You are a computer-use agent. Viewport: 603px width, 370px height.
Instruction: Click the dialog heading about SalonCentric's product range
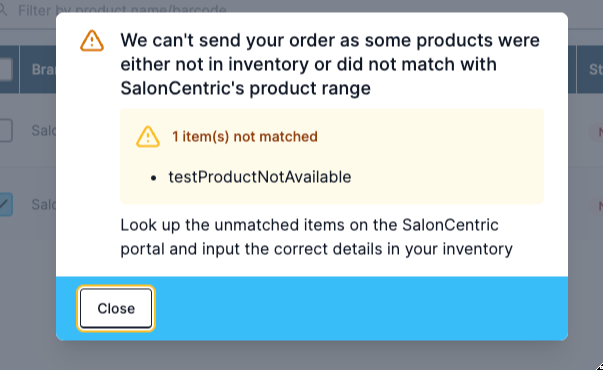[330, 64]
